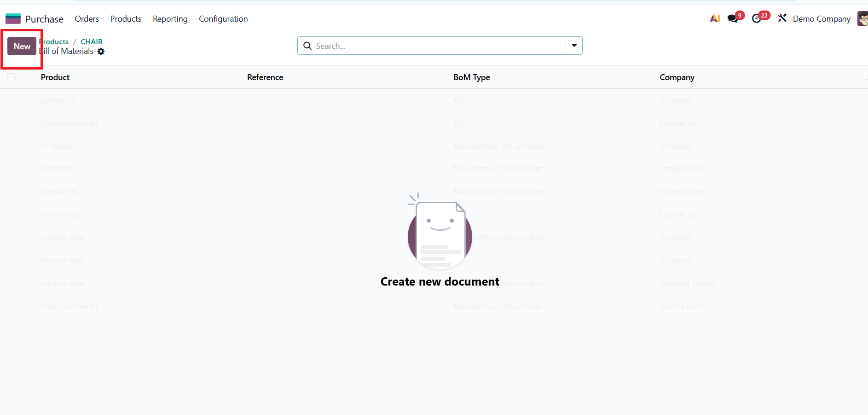Click the user avatar picture

[x=862, y=19]
